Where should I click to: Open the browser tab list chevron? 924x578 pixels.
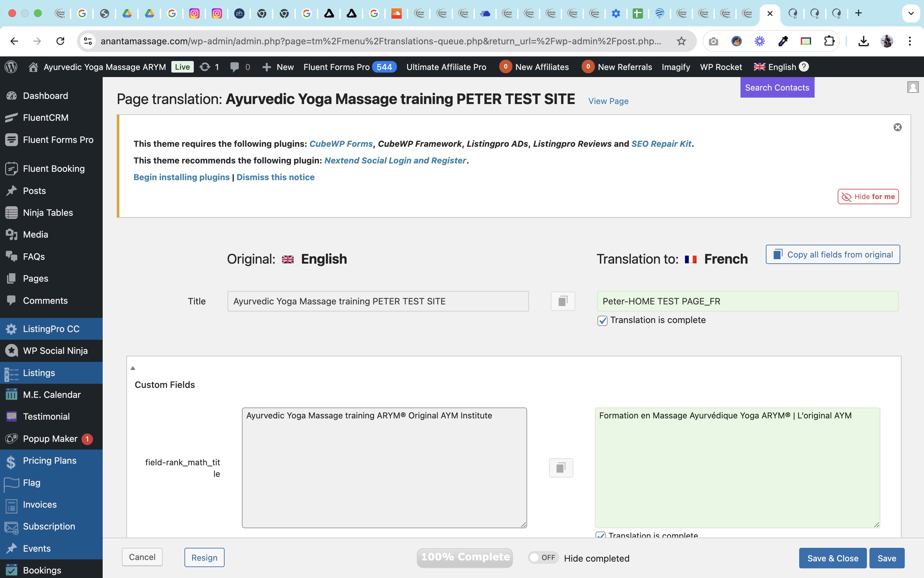coord(911,13)
